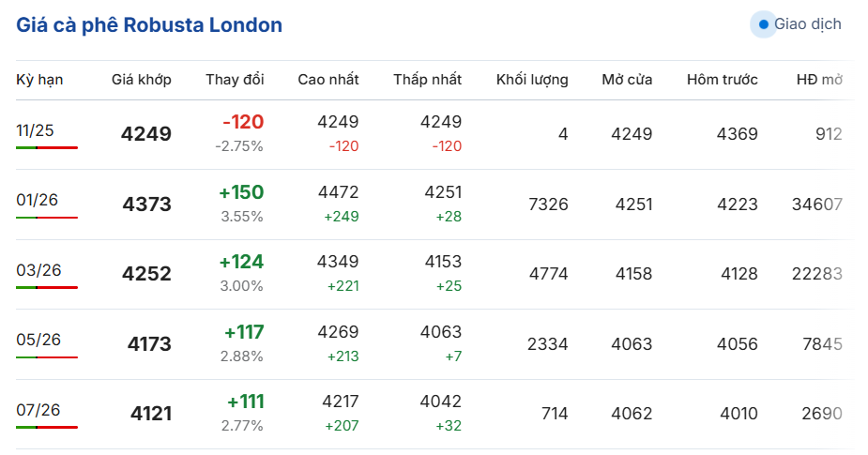
Task: Click the red -120 change value
Action: 243,122
